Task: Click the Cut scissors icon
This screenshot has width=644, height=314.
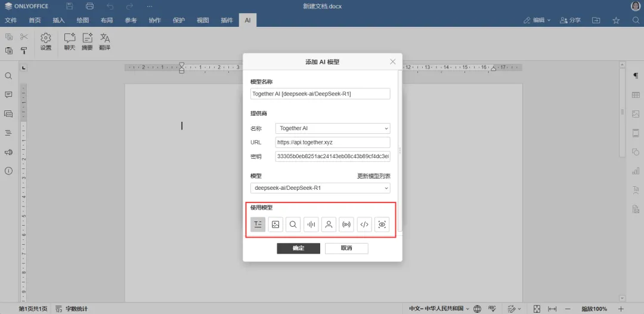Action: (x=24, y=37)
